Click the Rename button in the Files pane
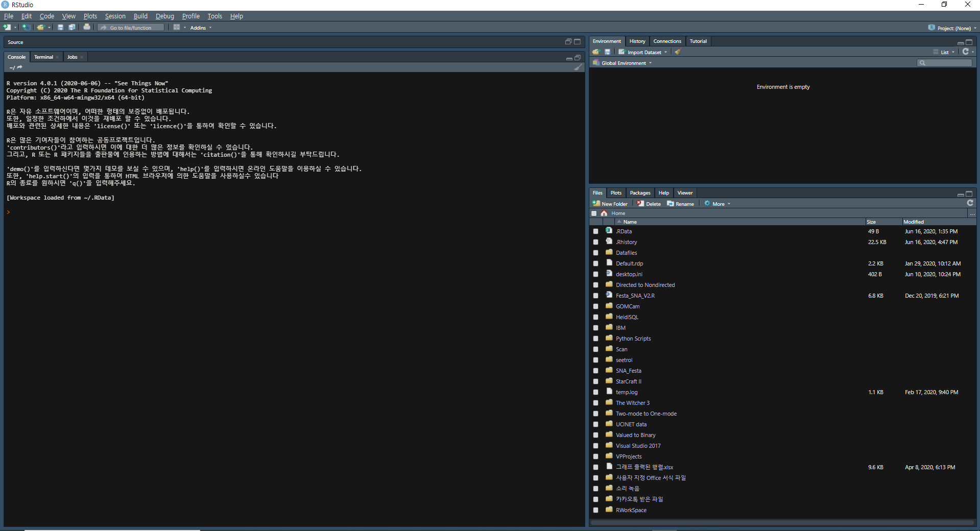 (x=681, y=204)
